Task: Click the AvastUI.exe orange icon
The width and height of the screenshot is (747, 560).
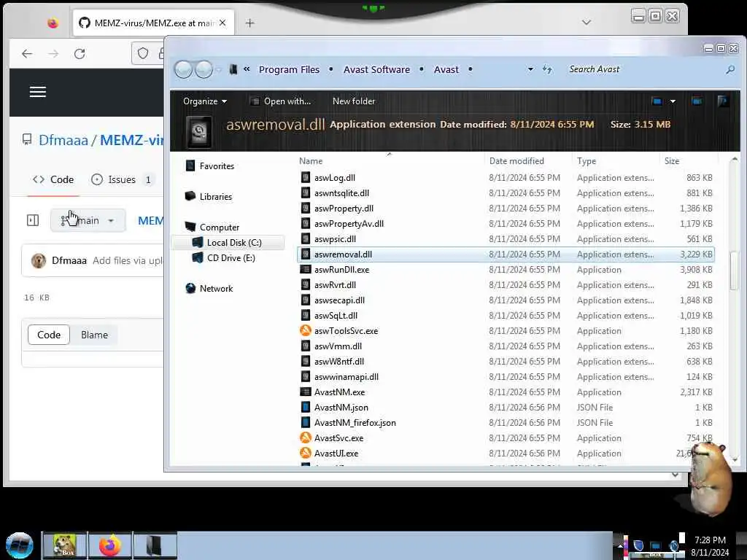Action: point(306,453)
